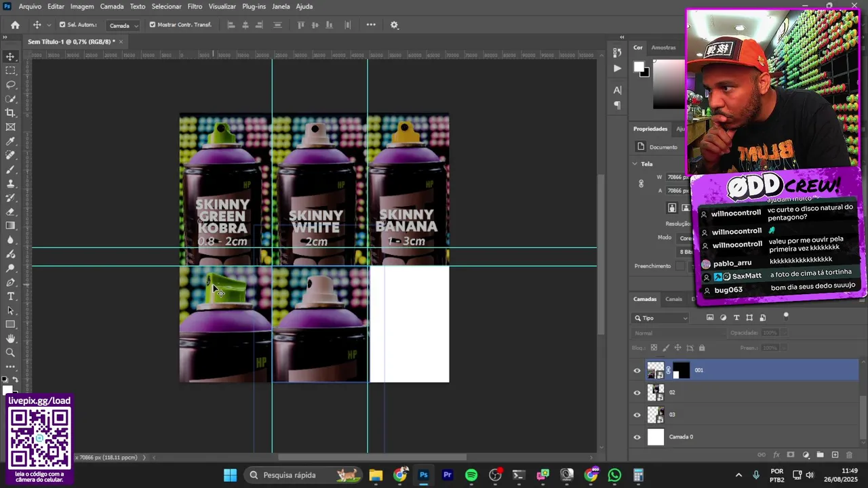Select the Move tool
868x488 pixels.
point(10,56)
